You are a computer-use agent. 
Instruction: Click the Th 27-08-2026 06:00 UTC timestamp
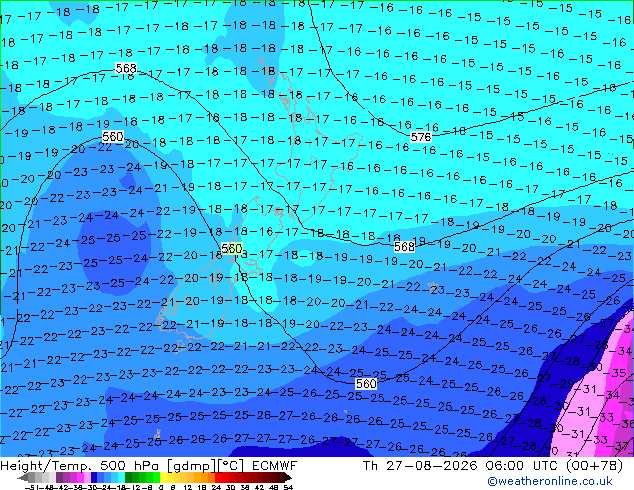[x=461, y=466]
